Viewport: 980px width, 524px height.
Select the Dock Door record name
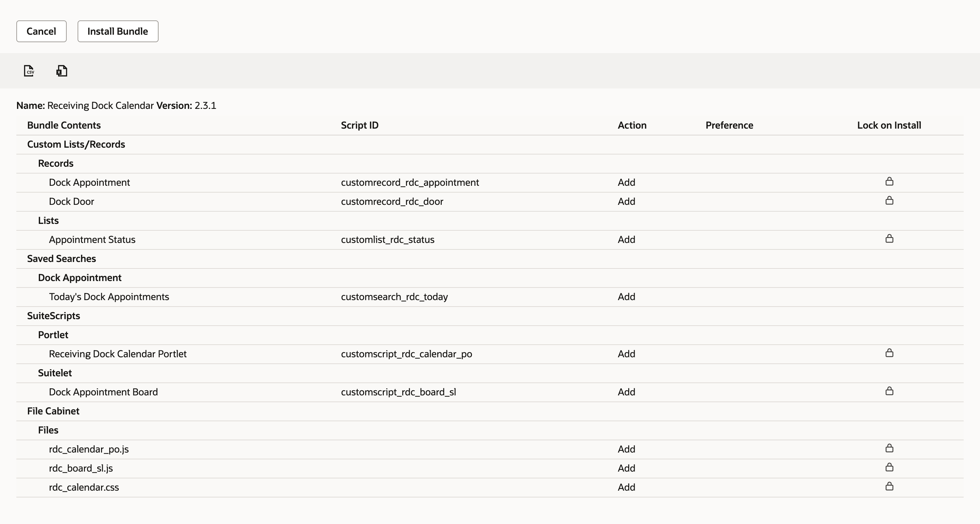click(71, 201)
